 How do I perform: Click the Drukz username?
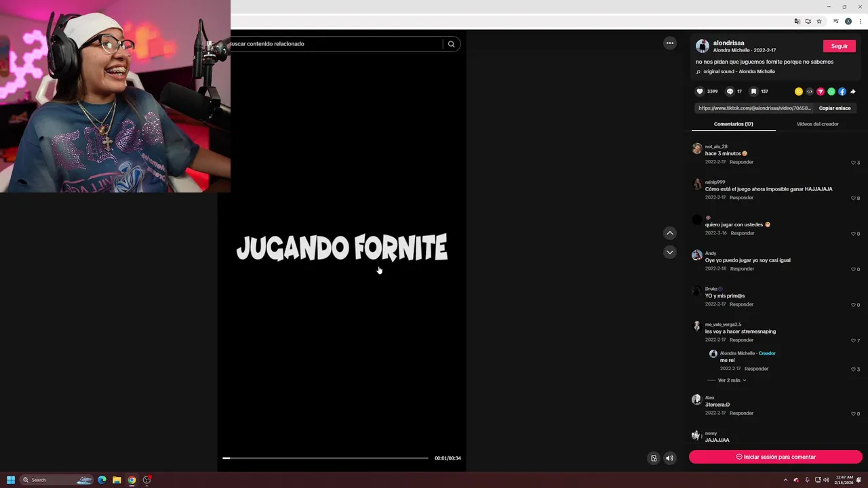711,289
